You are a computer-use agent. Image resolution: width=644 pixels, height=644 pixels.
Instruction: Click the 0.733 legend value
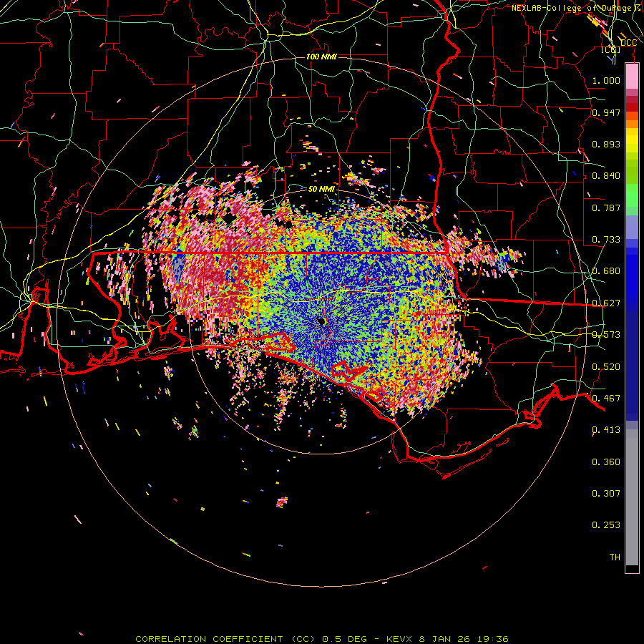click(x=606, y=240)
